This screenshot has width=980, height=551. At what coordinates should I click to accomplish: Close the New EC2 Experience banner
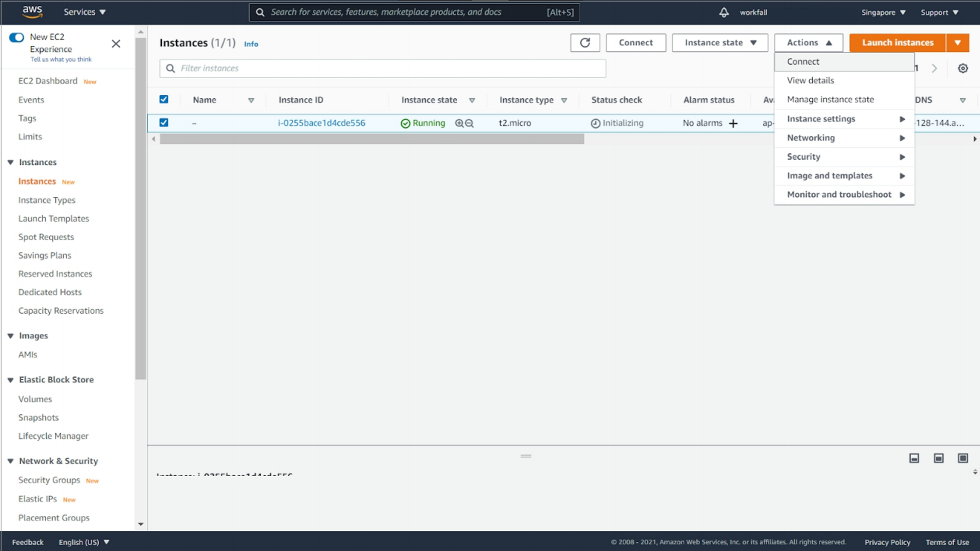pos(116,44)
